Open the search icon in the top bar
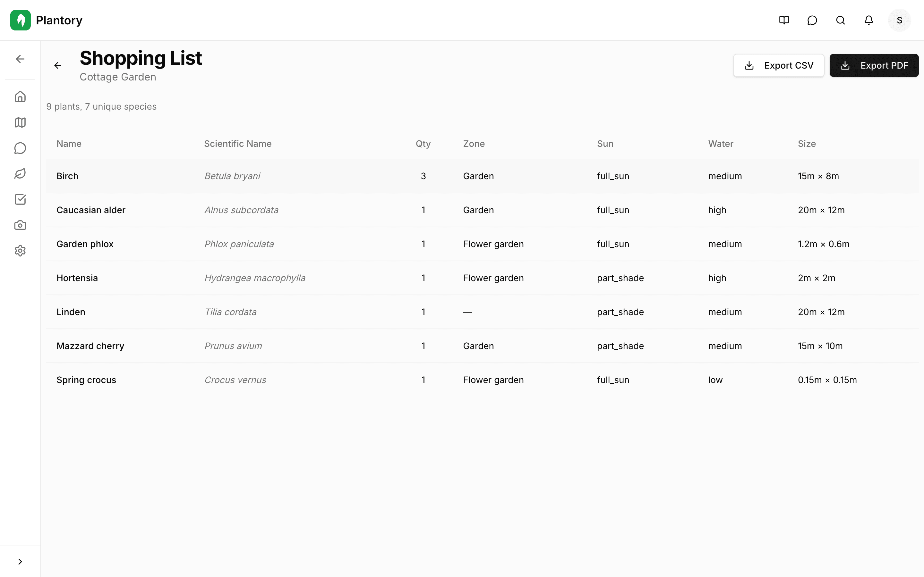924x577 pixels. click(x=840, y=20)
